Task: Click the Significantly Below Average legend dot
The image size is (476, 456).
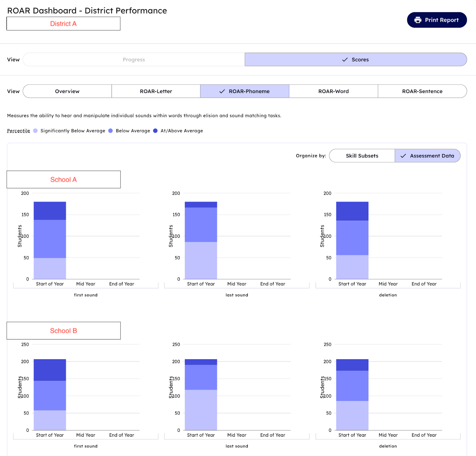Action: [35, 131]
